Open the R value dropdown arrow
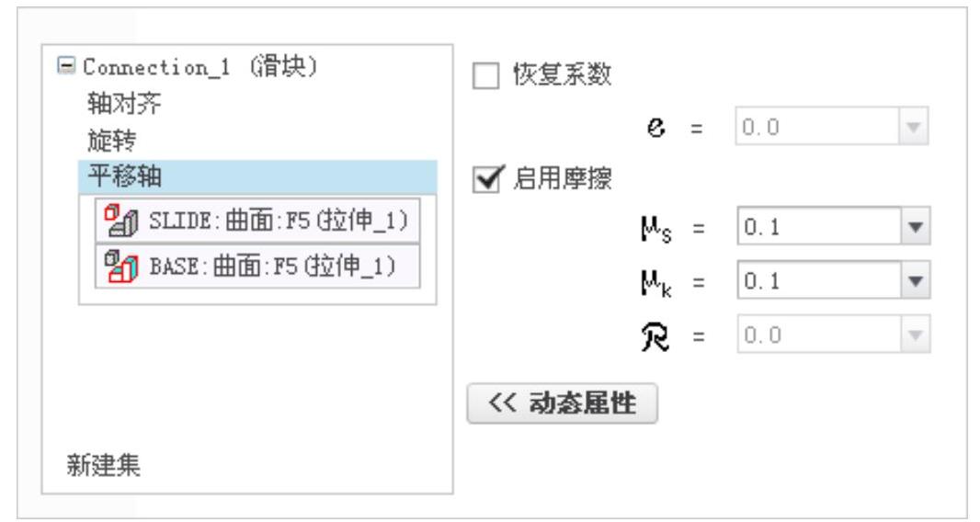This screenshot has height=522, width=980. [915, 335]
